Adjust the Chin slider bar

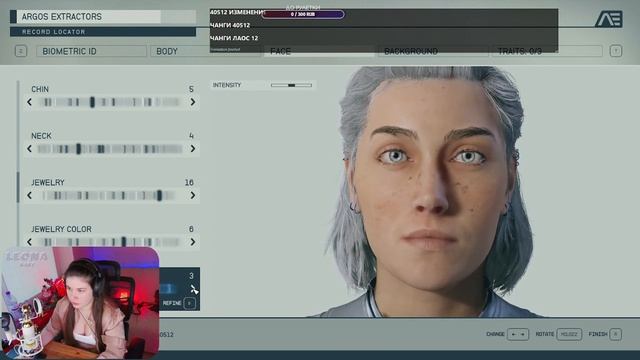[110, 102]
